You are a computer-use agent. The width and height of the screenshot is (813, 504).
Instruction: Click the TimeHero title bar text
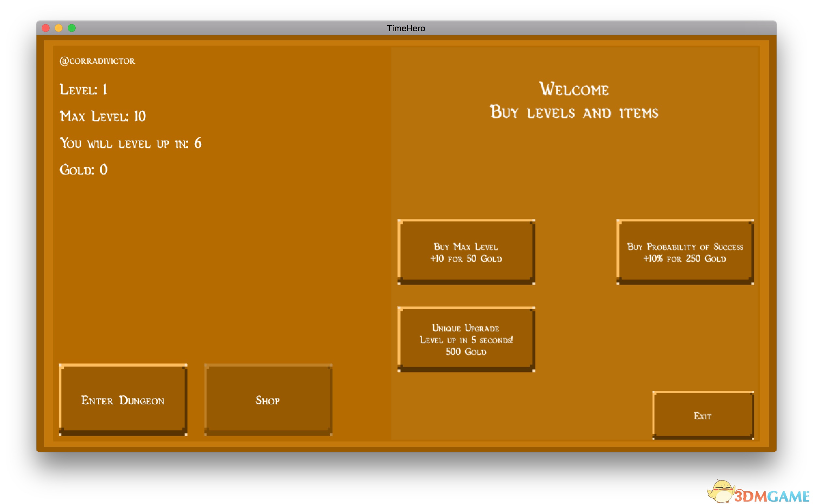[406, 28]
